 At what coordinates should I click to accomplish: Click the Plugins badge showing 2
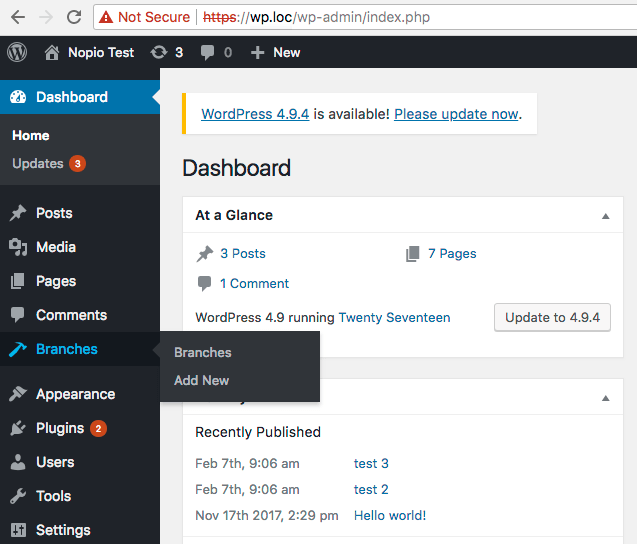(98, 428)
